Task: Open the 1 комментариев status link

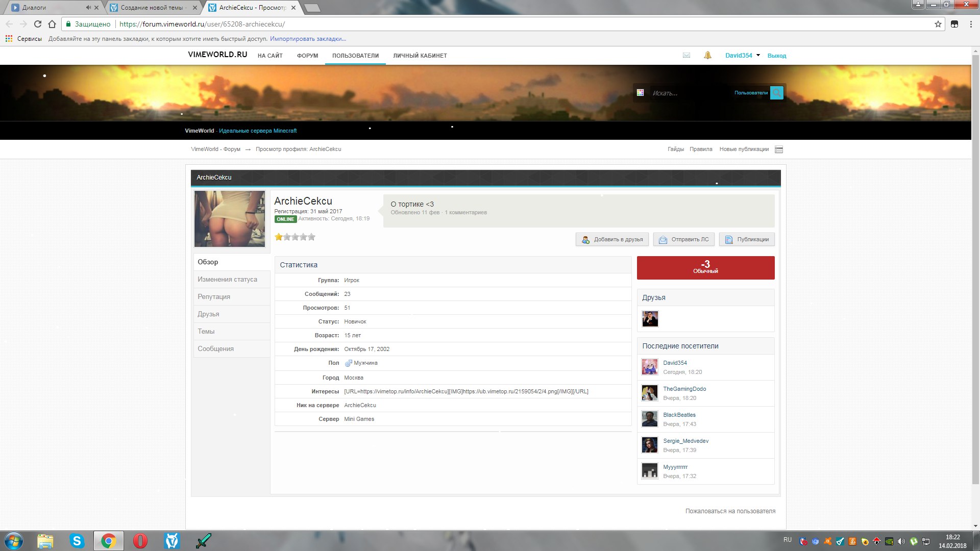Action: 465,212
